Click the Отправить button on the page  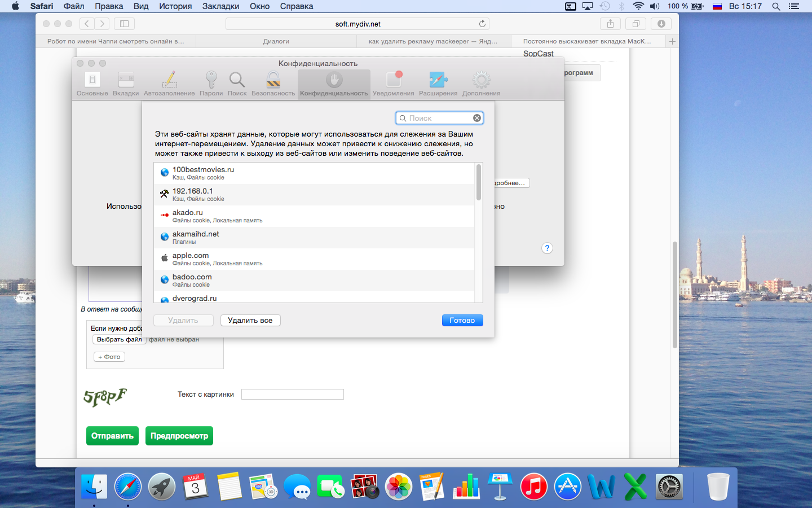[112, 436]
